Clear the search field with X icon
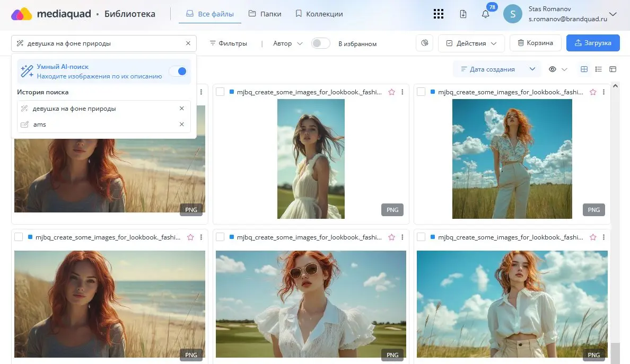The image size is (630, 364). [x=188, y=43]
